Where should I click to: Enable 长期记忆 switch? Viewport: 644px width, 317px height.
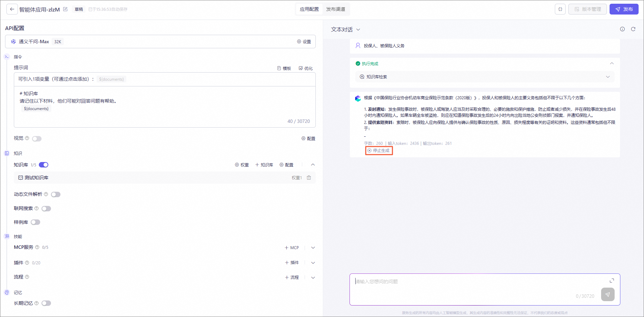[x=46, y=303]
